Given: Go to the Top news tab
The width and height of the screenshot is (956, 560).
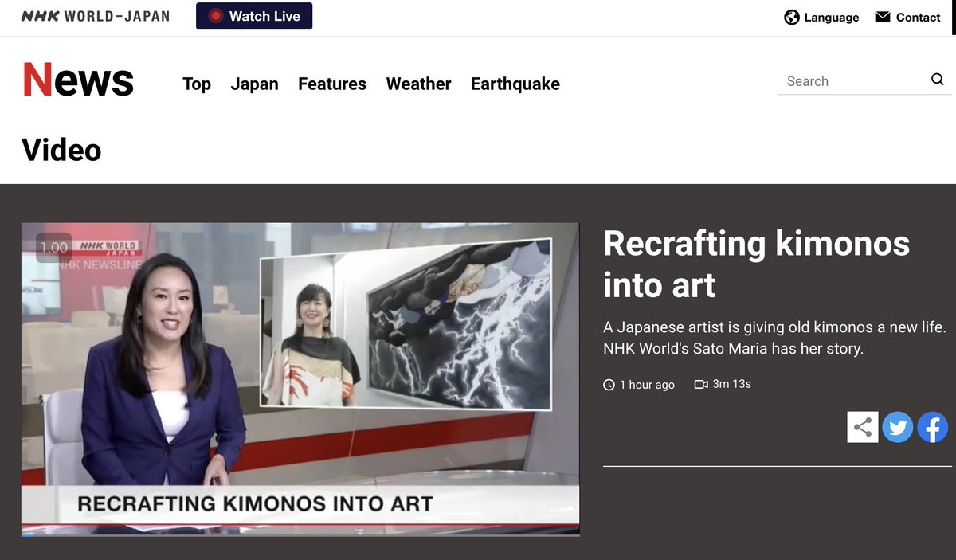Looking at the screenshot, I should tap(197, 84).
